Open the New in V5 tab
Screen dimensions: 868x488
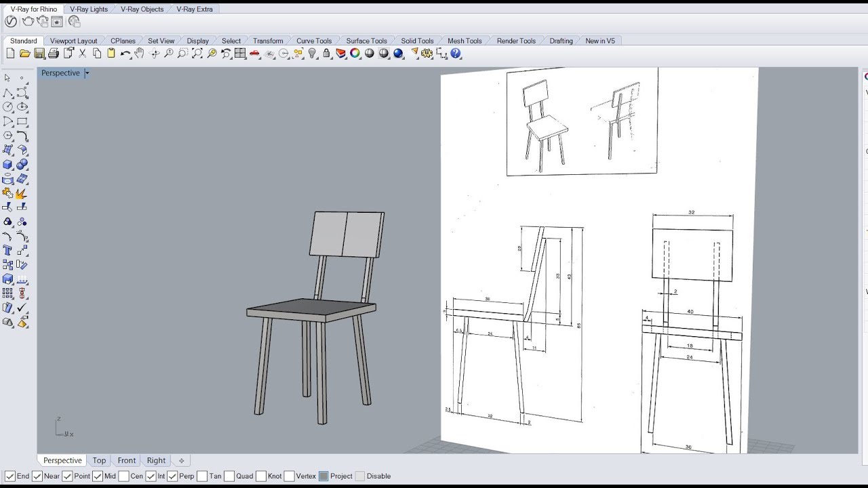[600, 41]
